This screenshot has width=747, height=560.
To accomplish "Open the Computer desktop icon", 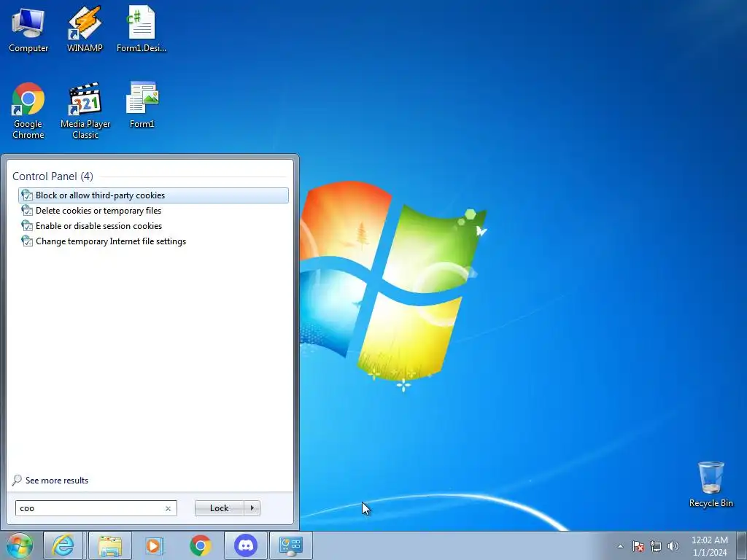I will tap(28, 29).
